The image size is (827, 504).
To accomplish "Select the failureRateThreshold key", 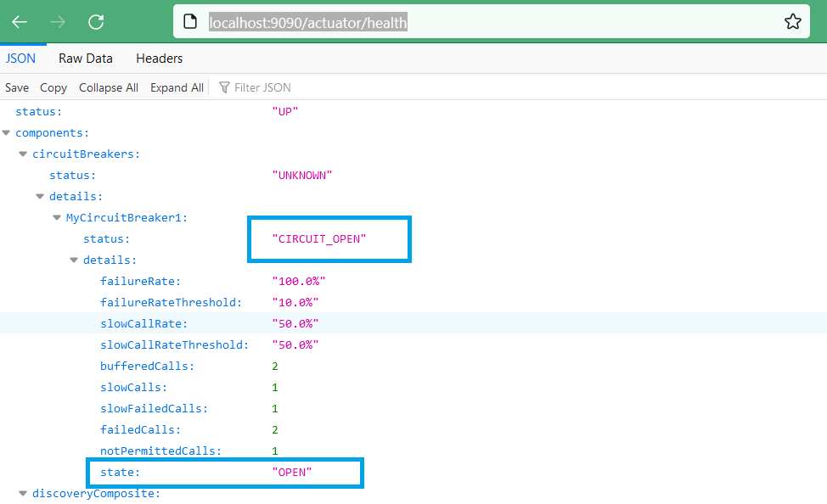I will point(171,303).
